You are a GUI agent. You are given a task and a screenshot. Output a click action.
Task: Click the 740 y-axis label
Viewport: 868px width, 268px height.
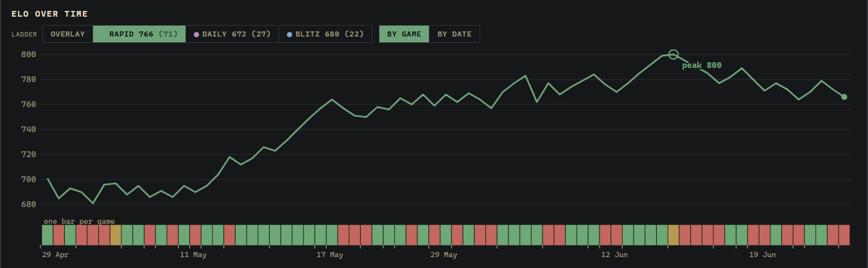pyautogui.click(x=28, y=130)
